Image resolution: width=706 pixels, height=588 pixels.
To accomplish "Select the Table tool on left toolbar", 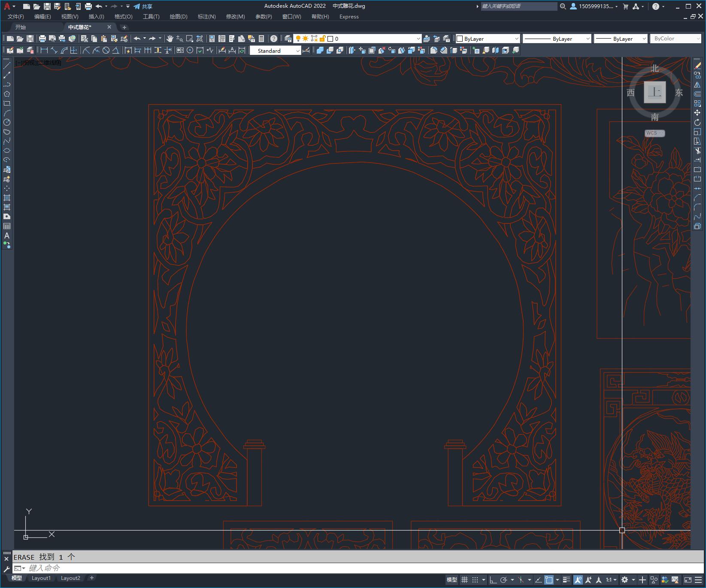I will click(7, 226).
